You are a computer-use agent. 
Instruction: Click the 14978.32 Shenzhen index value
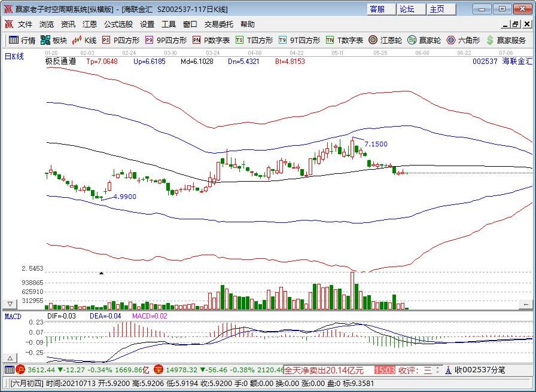[181, 370]
